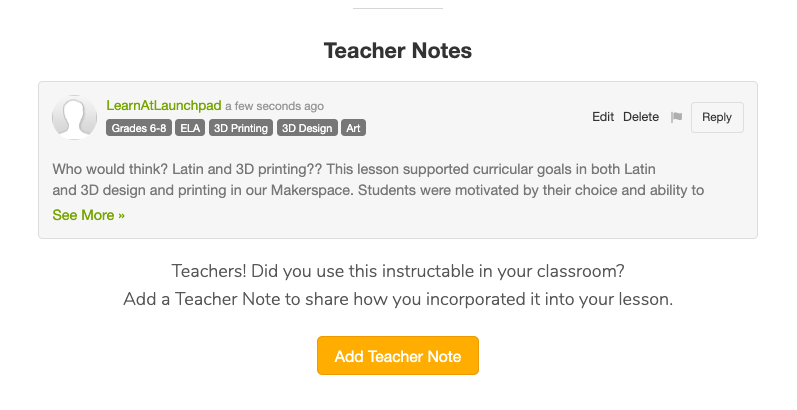797x410 pixels.
Task: Click the LearnAtLaunchpad profile avatar
Action: (x=74, y=118)
